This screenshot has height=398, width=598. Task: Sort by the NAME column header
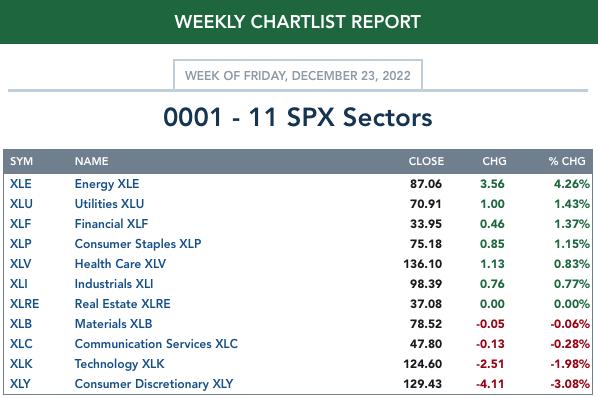pyautogui.click(x=92, y=161)
